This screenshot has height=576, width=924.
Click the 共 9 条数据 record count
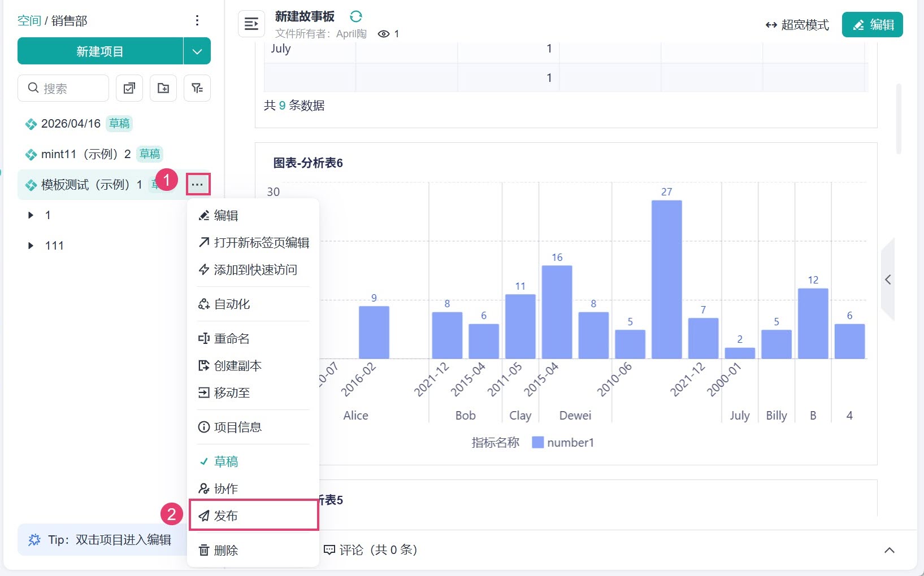pos(294,106)
